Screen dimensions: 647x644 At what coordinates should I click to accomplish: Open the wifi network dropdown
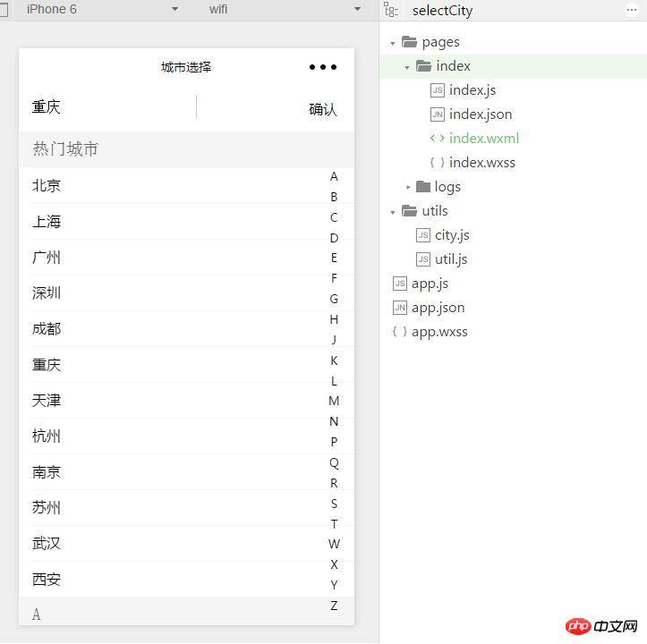[285, 9]
